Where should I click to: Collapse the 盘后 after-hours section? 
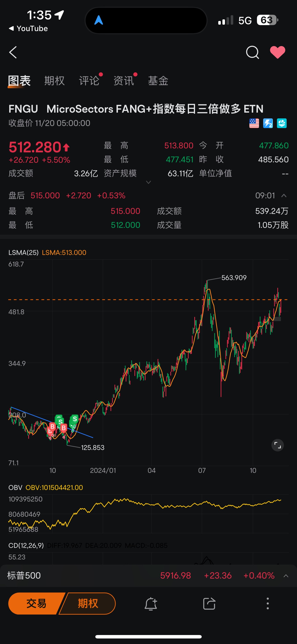pyautogui.click(x=284, y=196)
